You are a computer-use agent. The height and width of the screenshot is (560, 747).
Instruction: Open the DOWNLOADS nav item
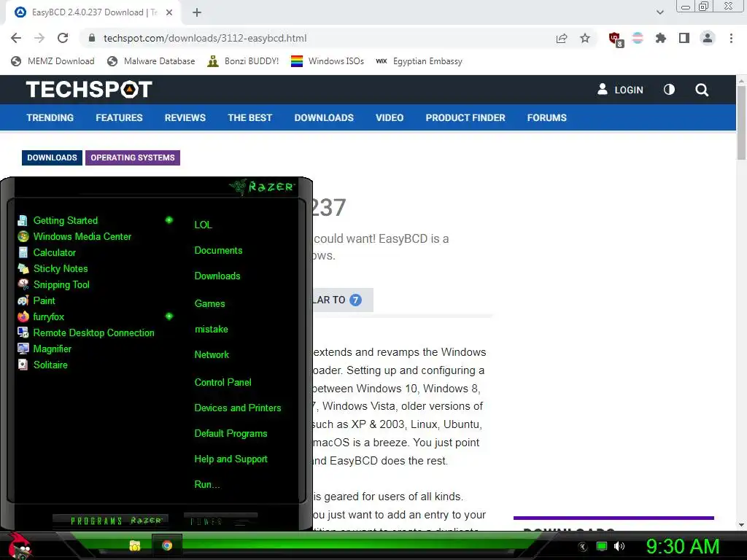pyautogui.click(x=324, y=117)
